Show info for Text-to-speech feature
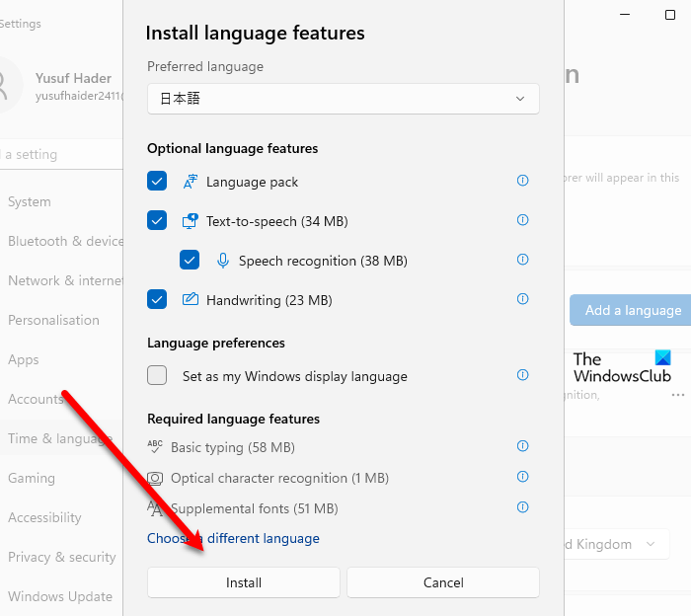This screenshot has height=616, width=691. point(522,220)
